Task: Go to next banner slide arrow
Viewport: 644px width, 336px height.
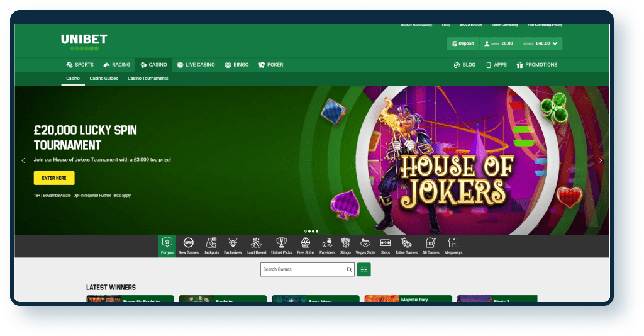Action: [600, 160]
